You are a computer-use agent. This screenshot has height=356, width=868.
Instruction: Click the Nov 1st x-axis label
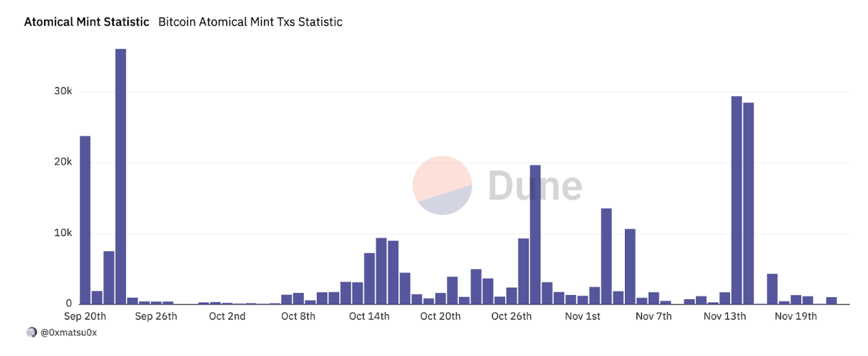582,316
